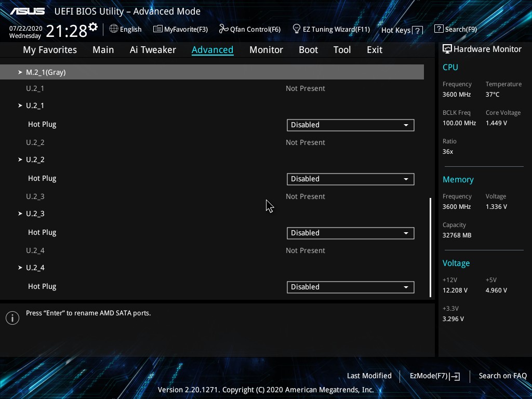Click the Last Modified button
The height and width of the screenshot is (399, 532).
pyautogui.click(x=369, y=376)
